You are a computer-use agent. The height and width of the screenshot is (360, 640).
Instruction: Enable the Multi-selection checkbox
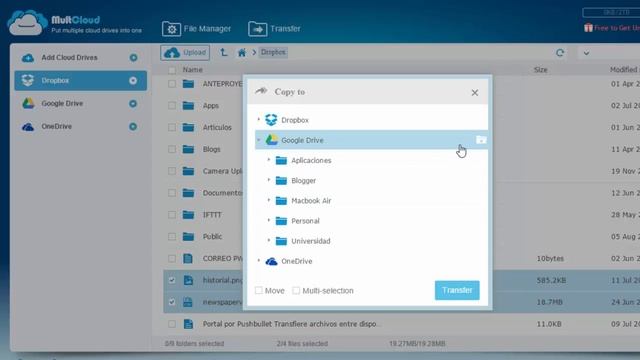pyautogui.click(x=296, y=291)
